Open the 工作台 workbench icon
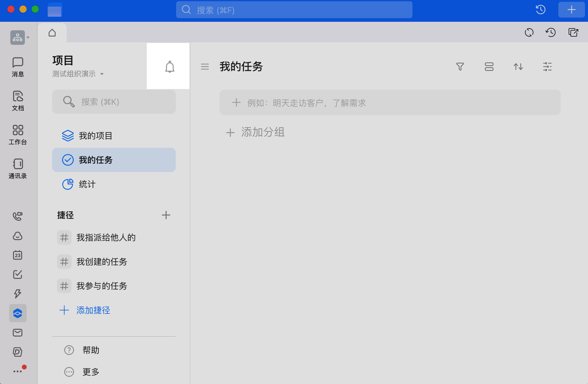The image size is (588, 384). tap(18, 135)
